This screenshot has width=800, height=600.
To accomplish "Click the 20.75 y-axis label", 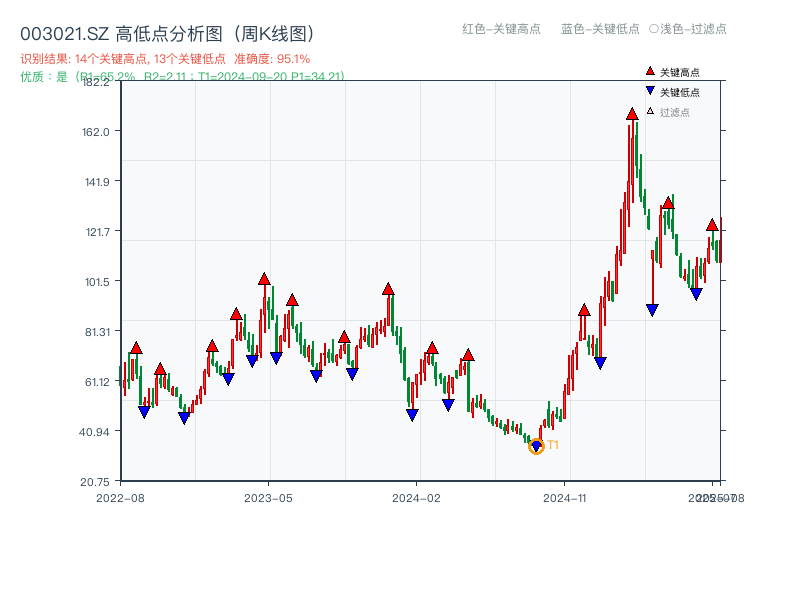I will pos(95,482).
